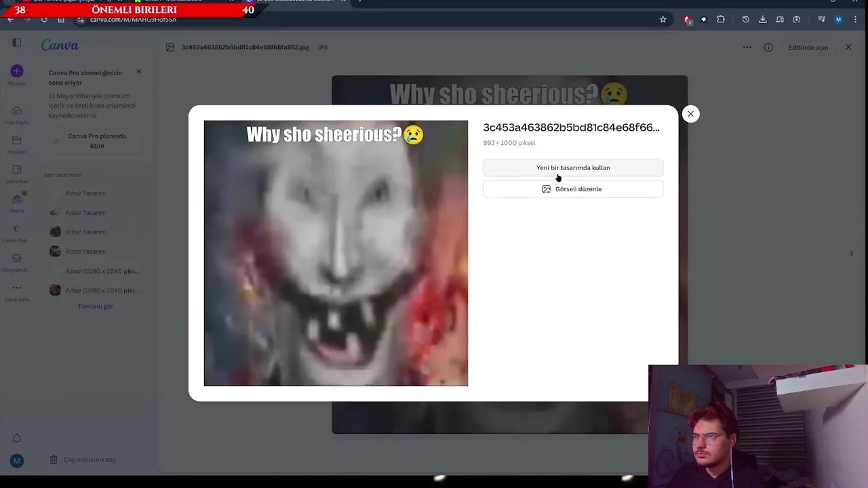Open Daha fazla three-dot sidebar item
This screenshot has width=868, height=488.
(x=17, y=288)
